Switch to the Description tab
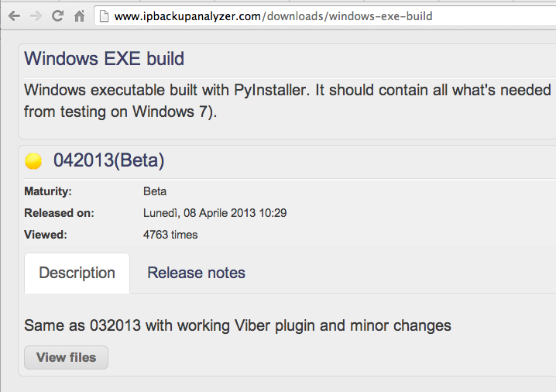The width and height of the screenshot is (556, 392). (x=77, y=273)
